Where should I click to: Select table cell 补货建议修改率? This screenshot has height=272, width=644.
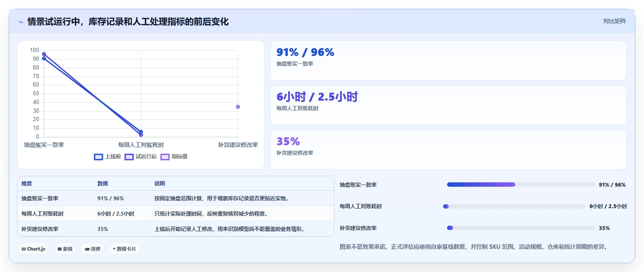[40, 229]
